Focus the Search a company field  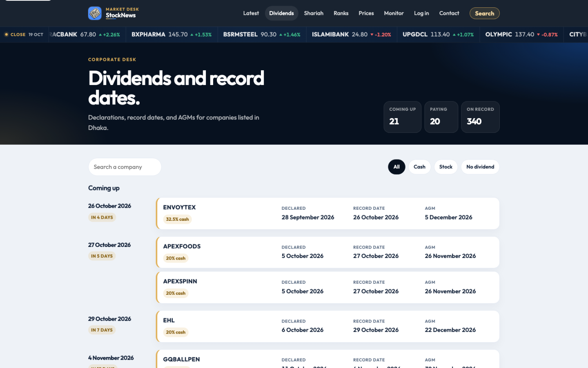125,167
